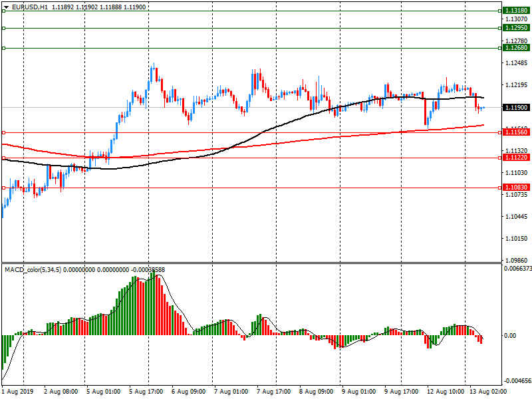The width and height of the screenshot is (532, 399).
Task: Select the 1.12950 green resistance price label
Action: [x=516, y=28]
